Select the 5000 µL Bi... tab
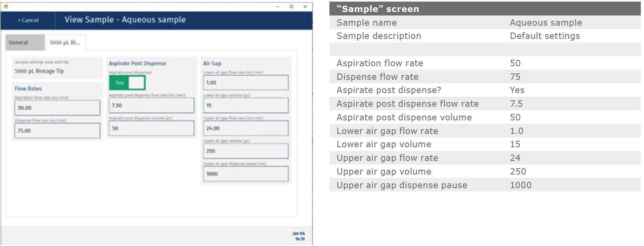 tap(65, 43)
